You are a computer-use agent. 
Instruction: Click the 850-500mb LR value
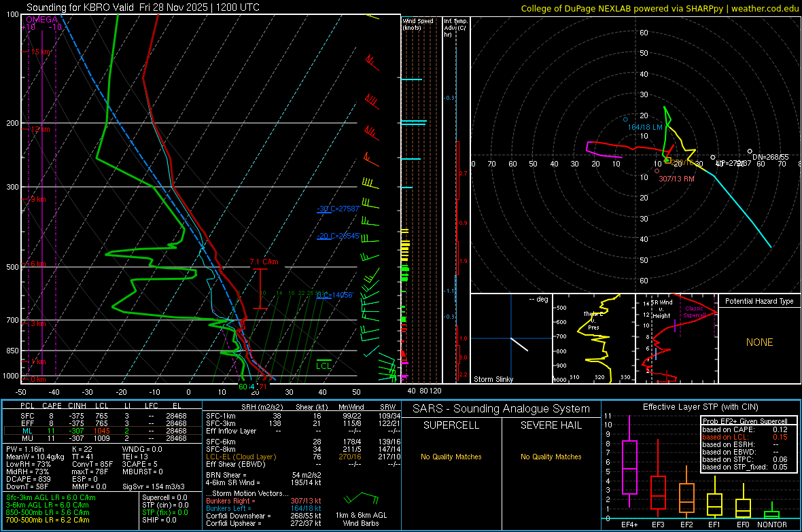click(x=48, y=512)
